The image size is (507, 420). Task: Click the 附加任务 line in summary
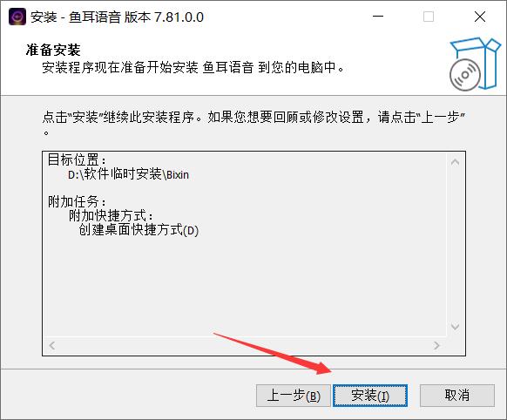pos(77,202)
